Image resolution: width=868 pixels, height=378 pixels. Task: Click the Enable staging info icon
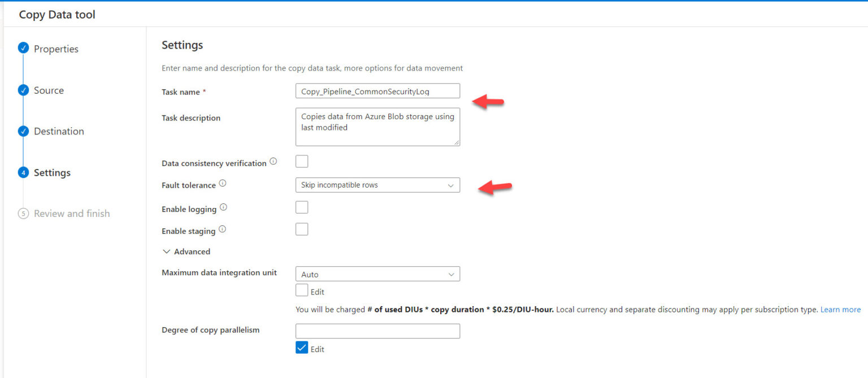point(221,228)
